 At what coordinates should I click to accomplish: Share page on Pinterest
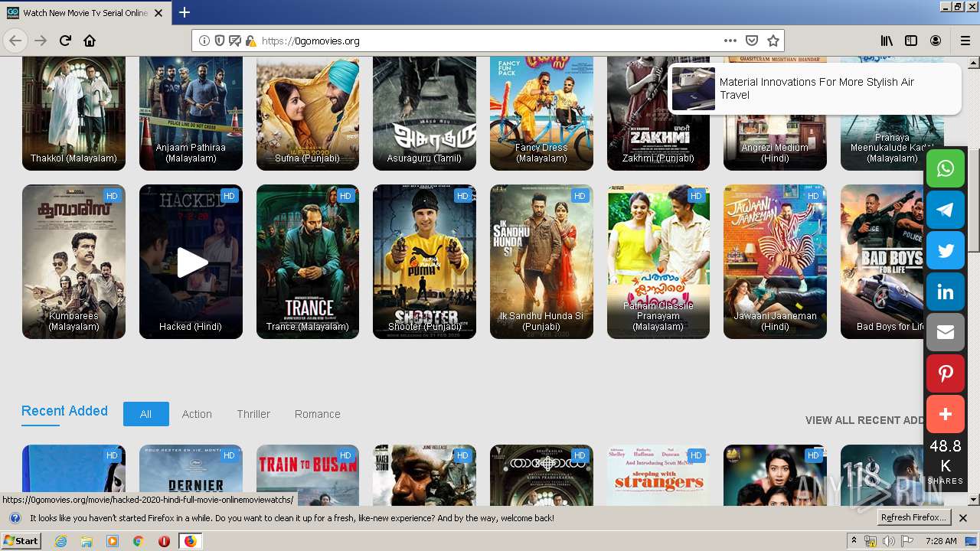[946, 373]
